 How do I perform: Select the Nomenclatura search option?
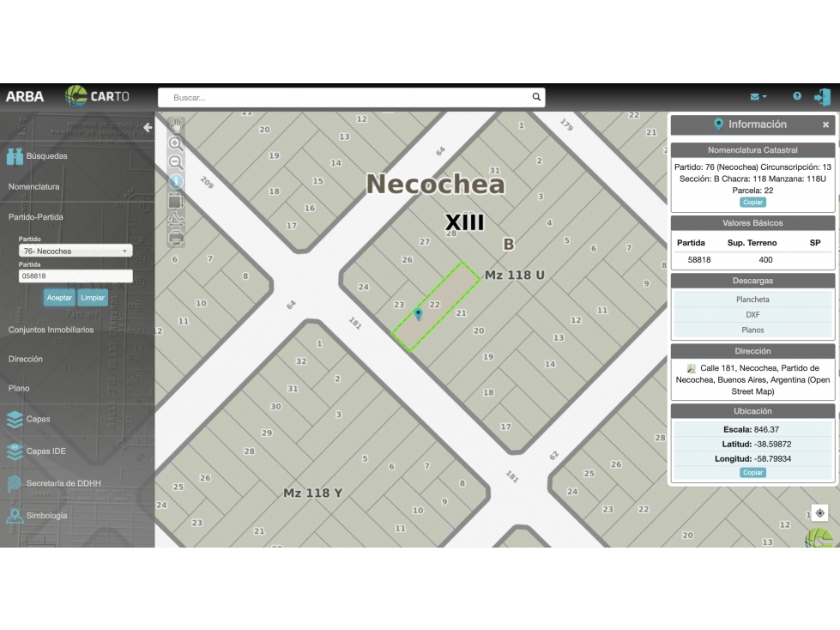pos(33,186)
